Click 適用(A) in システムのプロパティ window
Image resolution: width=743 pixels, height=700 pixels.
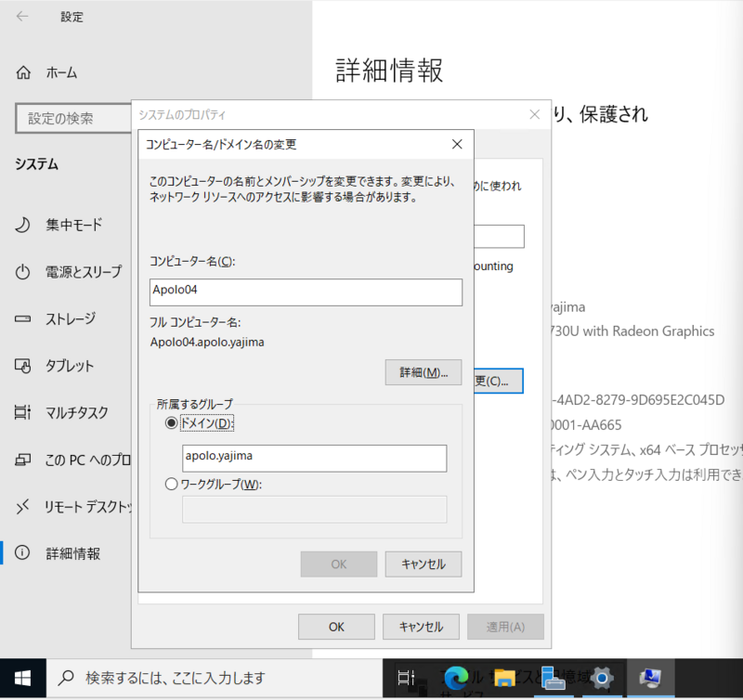[505, 627]
